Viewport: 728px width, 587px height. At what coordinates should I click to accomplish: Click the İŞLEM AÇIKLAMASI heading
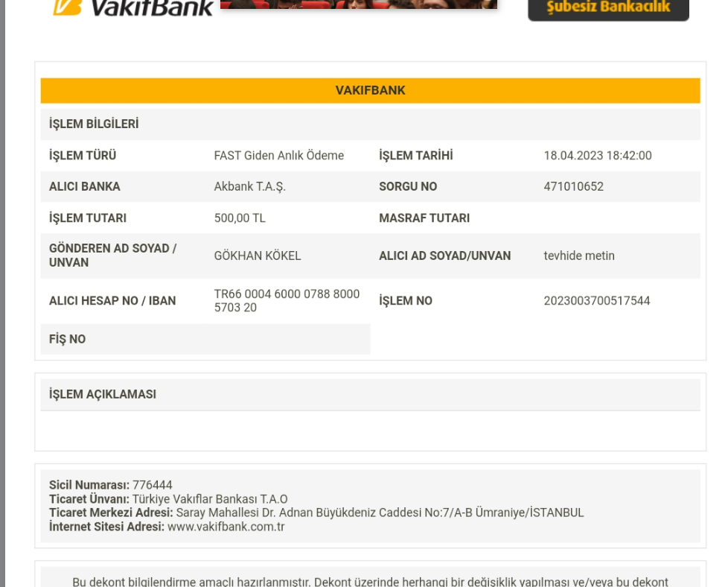point(103,395)
